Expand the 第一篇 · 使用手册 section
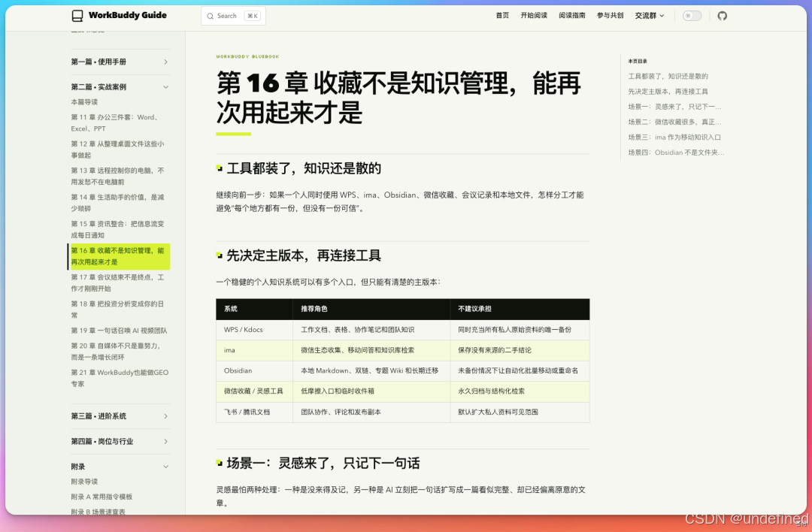 pos(120,62)
